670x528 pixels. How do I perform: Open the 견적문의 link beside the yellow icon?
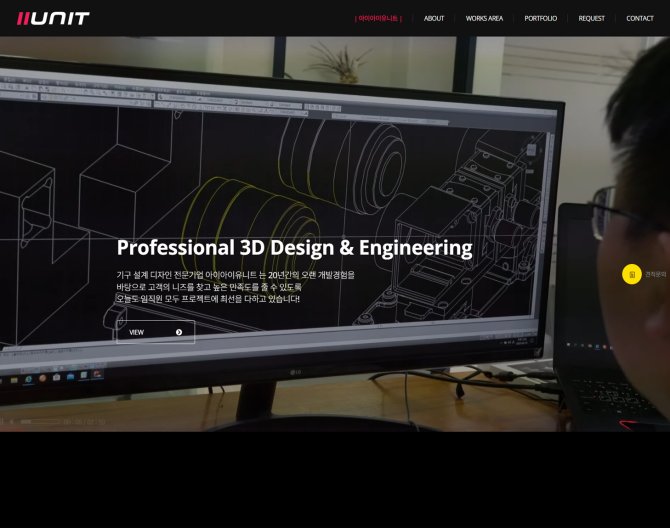[655, 274]
